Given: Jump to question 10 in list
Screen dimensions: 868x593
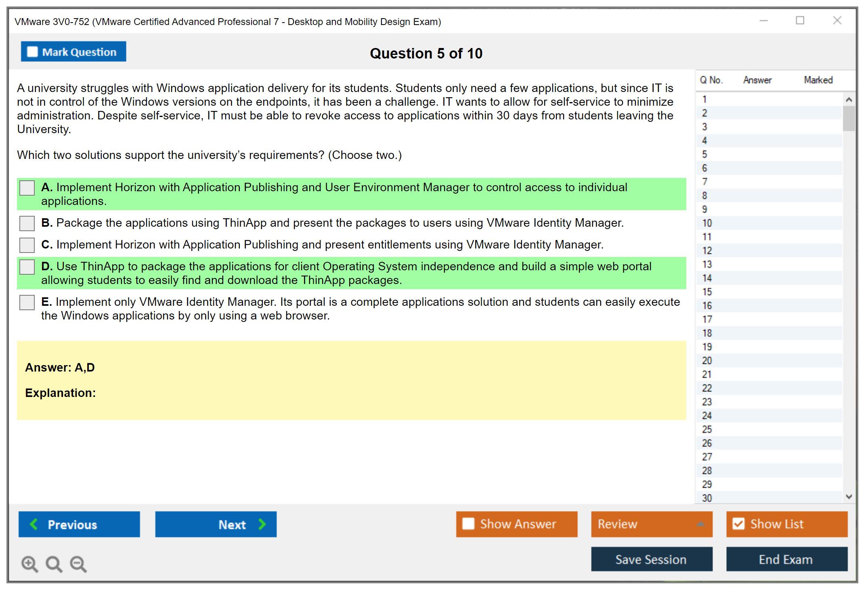Looking at the screenshot, I should point(707,223).
